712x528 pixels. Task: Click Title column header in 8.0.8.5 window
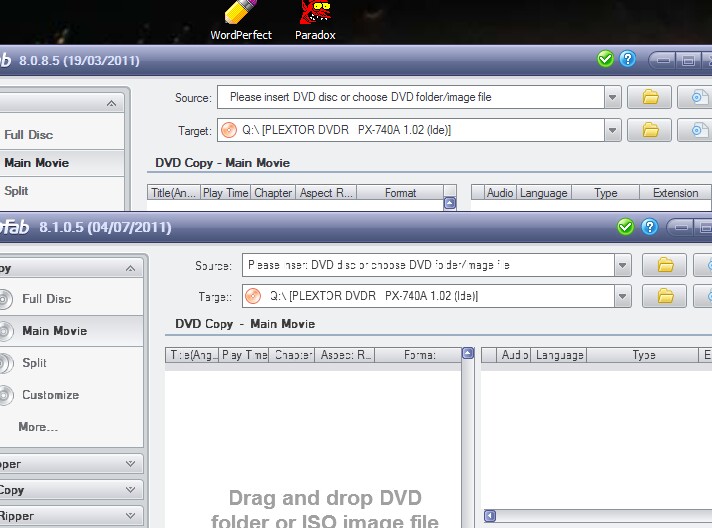point(173,193)
